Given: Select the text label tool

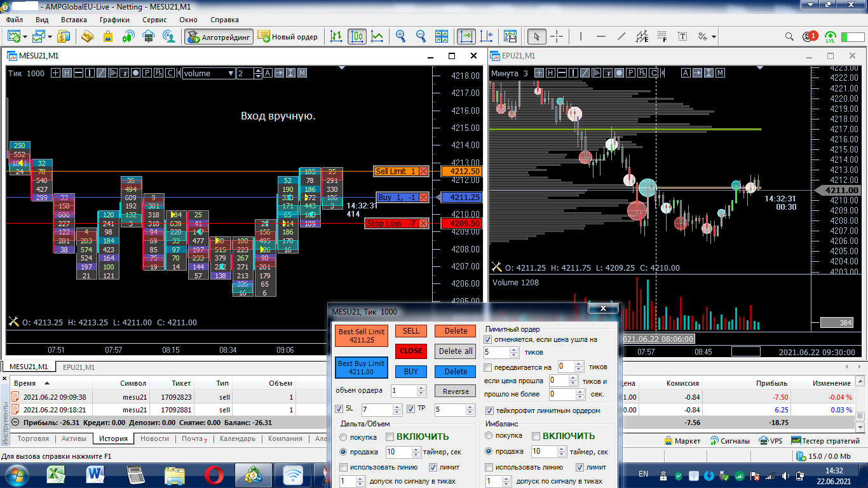Looking at the screenshot, I should (683, 37).
